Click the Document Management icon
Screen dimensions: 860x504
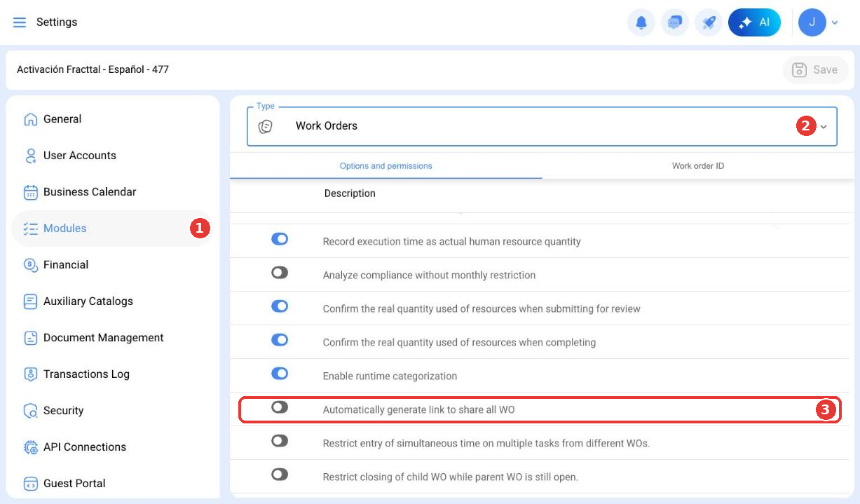(x=30, y=338)
